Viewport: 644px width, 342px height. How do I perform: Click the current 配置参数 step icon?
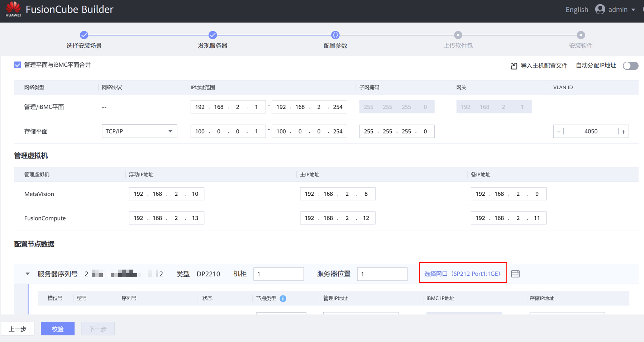(x=335, y=35)
